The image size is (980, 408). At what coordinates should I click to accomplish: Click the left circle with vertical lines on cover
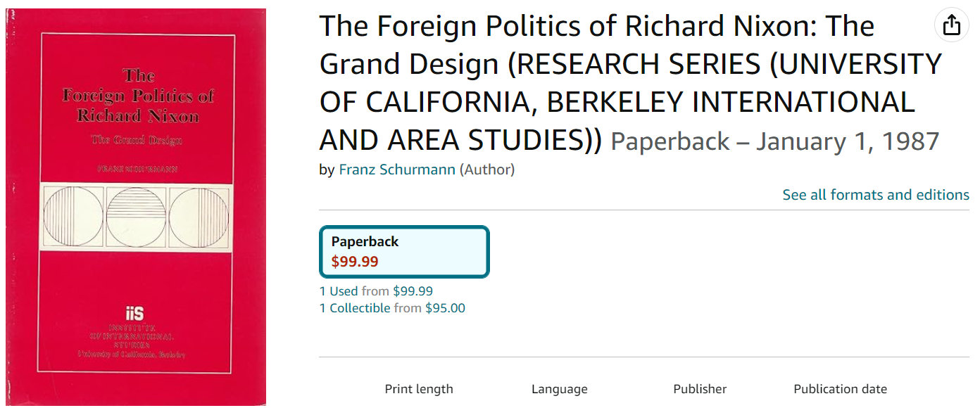click(73, 216)
